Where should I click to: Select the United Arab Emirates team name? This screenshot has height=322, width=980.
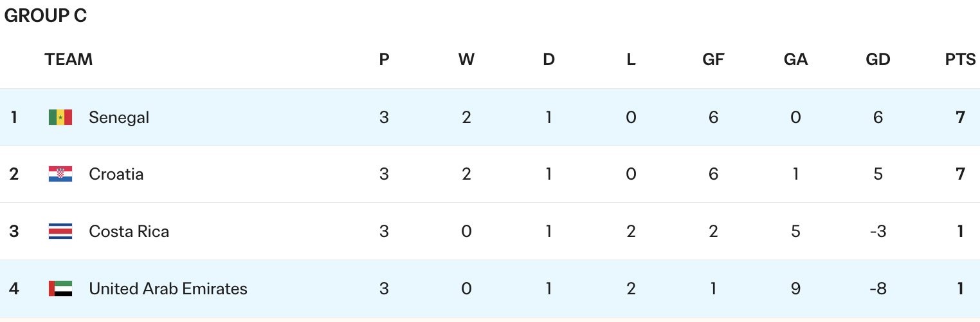(168, 289)
